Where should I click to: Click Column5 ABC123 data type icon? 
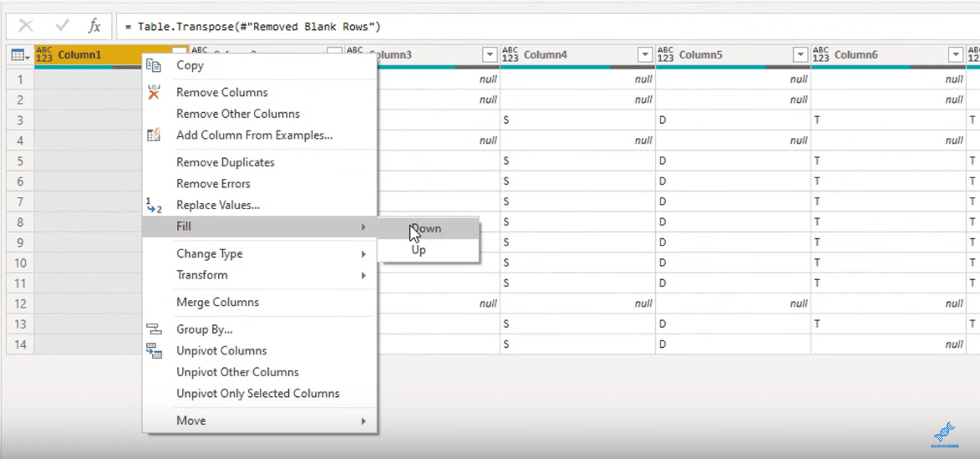[666, 55]
